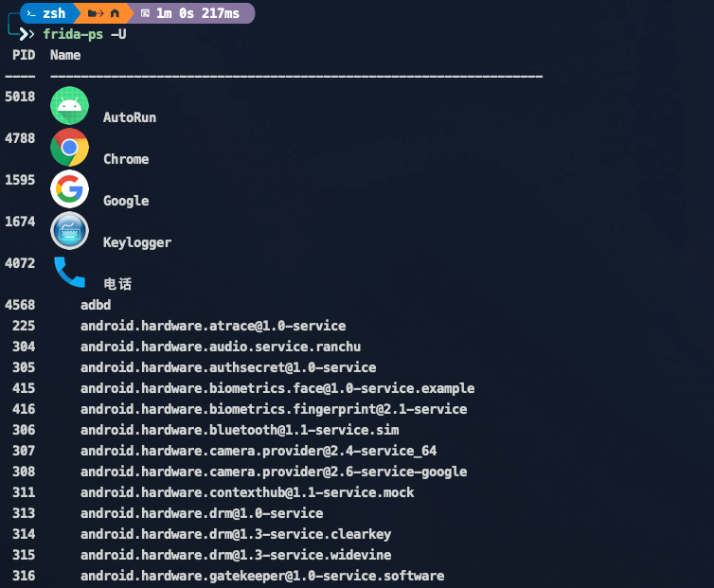Click PID '305' in the list
This screenshot has height=588, width=714.
point(24,367)
